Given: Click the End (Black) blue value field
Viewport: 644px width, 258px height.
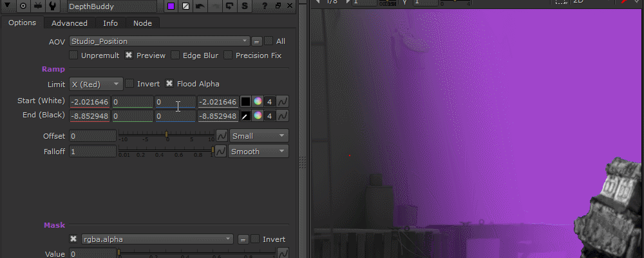Looking at the screenshot, I should [175, 116].
